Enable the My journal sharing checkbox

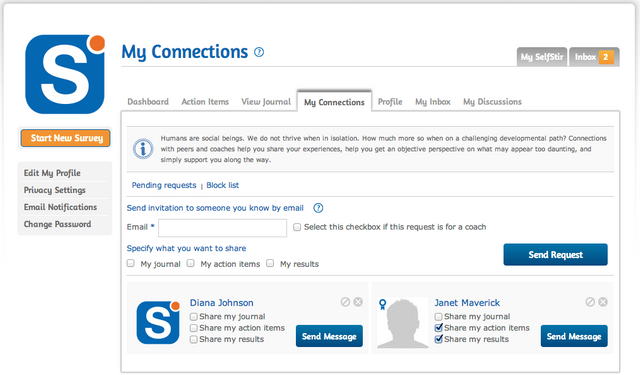coord(131,263)
